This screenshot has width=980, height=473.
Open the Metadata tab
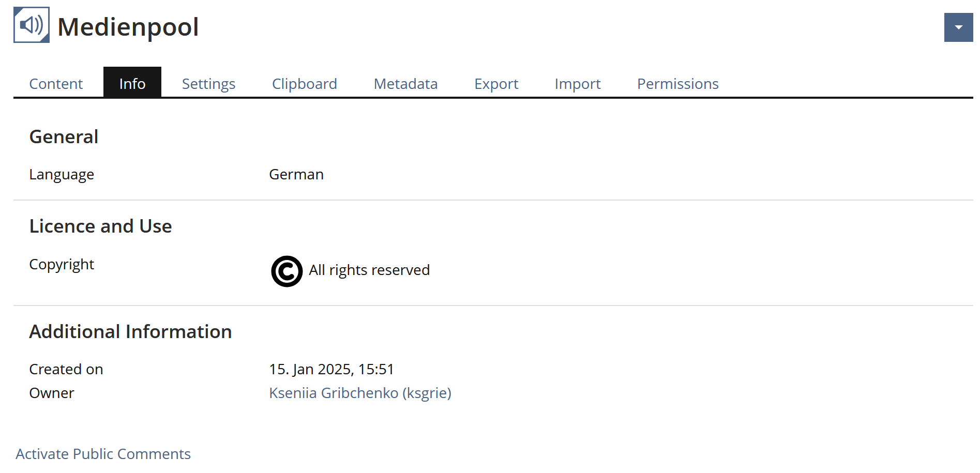click(405, 84)
